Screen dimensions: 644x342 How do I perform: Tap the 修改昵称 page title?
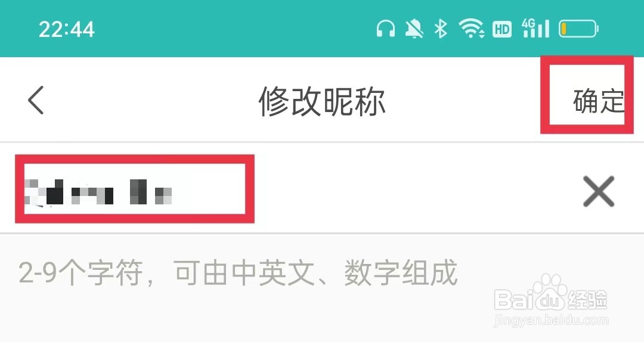pyautogui.click(x=322, y=101)
